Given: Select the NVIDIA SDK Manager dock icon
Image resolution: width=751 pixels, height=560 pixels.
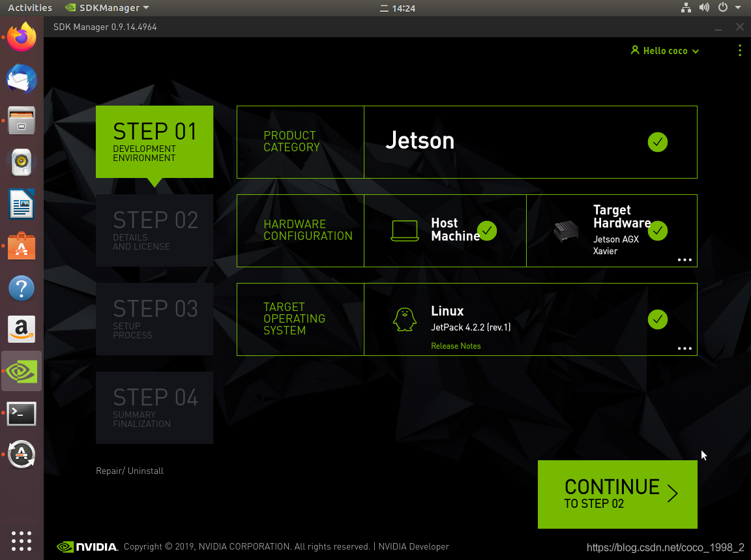Looking at the screenshot, I should pos(22,371).
